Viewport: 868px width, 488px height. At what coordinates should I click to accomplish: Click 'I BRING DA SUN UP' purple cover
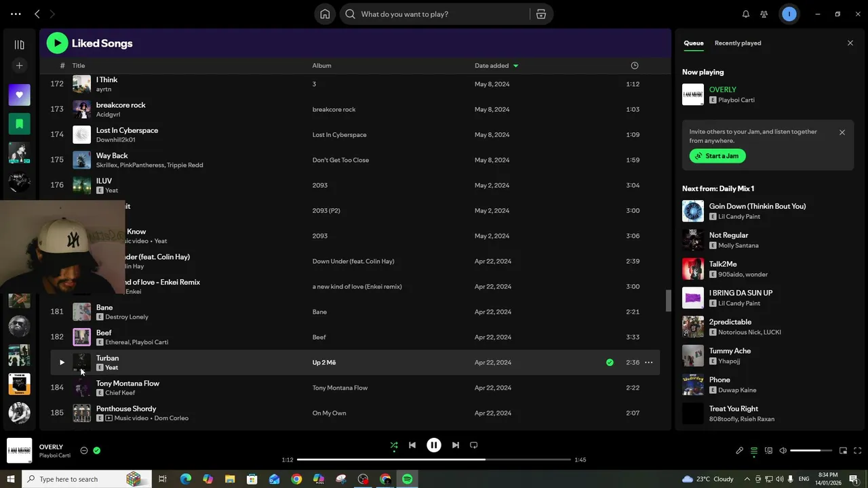(693, 298)
